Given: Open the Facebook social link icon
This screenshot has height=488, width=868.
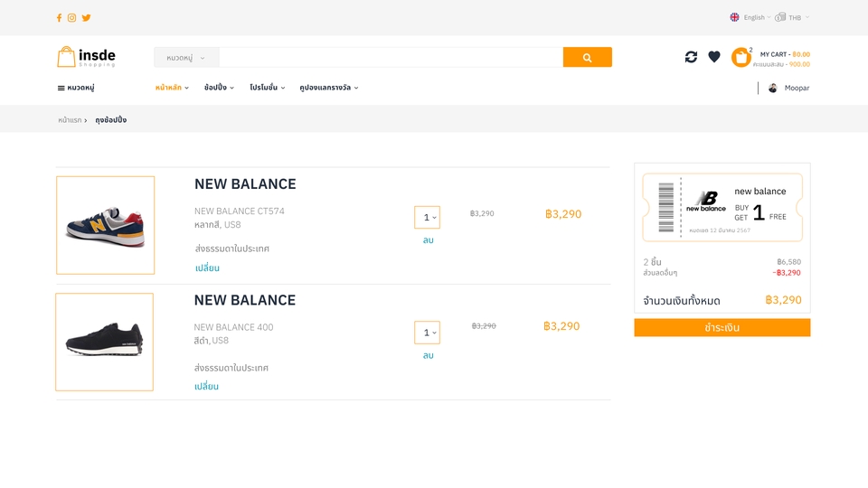Looking at the screenshot, I should point(60,18).
